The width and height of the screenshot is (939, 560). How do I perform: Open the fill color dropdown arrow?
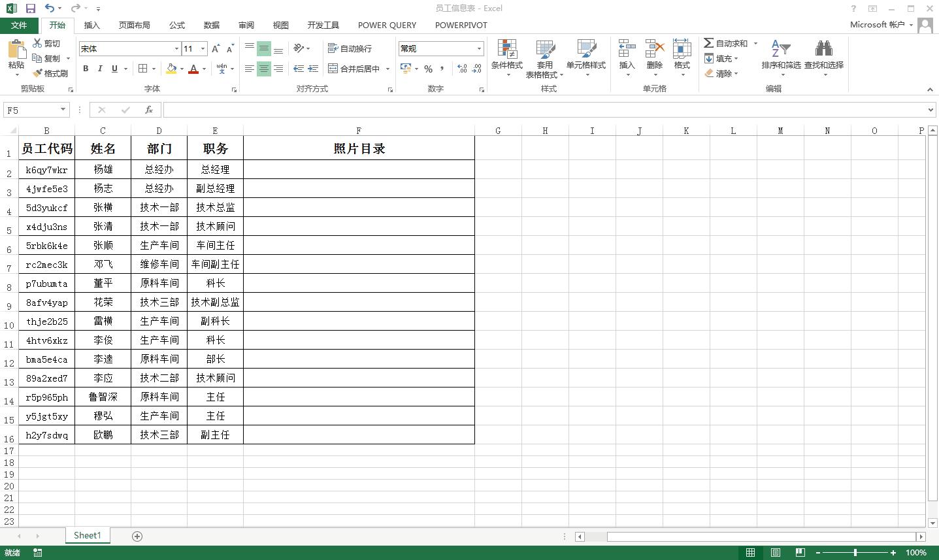point(180,69)
